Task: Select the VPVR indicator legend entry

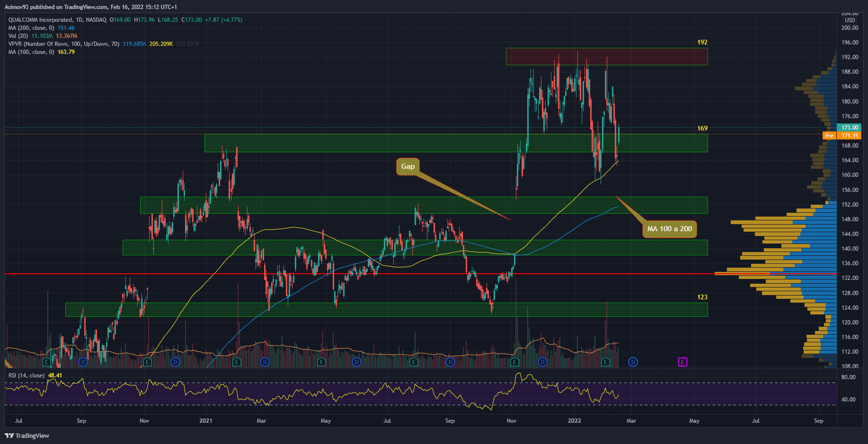Action: point(63,44)
